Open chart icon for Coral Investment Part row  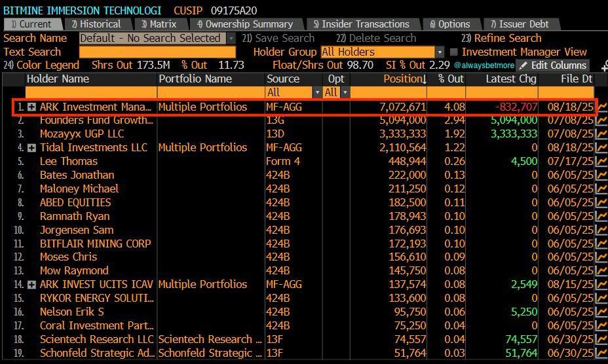[602, 325]
